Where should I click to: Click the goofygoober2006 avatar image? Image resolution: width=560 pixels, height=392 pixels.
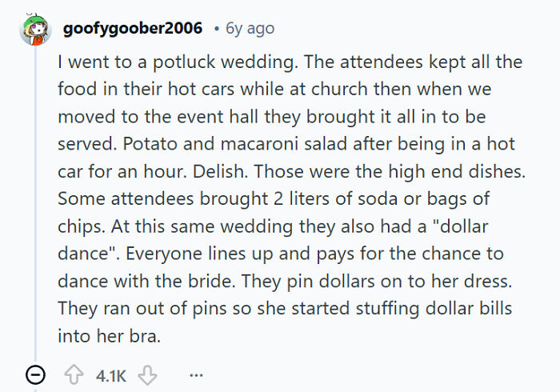(35, 28)
